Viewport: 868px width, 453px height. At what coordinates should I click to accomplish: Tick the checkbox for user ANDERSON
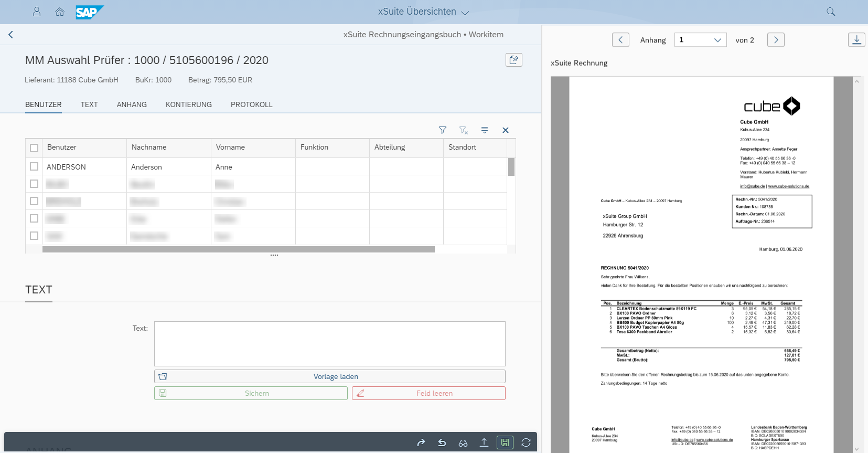coord(34,166)
